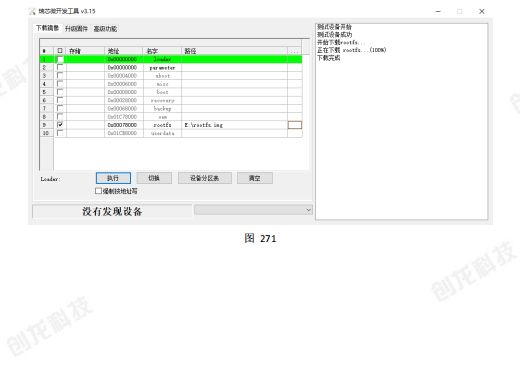Image resolution: width=520 pixels, height=370 pixels.
Task: Click row number 10 in the table
Action: (x=46, y=133)
